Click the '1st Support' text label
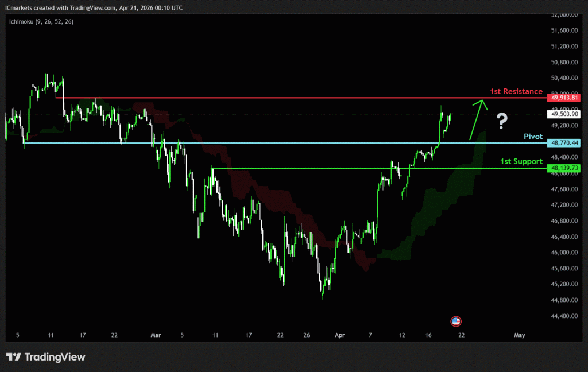The image size is (588, 372). pyautogui.click(x=521, y=161)
